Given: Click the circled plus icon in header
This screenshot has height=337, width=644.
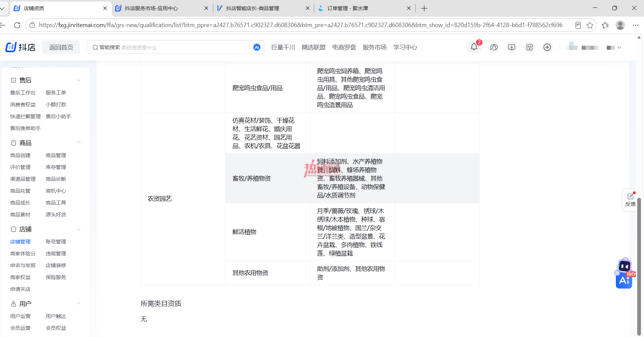Looking at the screenshot, I should pyautogui.click(x=547, y=47).
